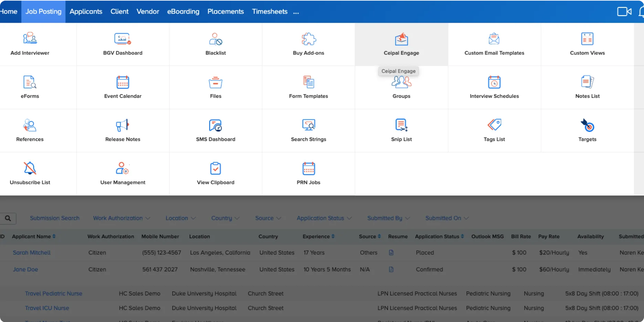Open Travel Pediatric Nurse job link
The image size is (644, 322).
(54, 293)
